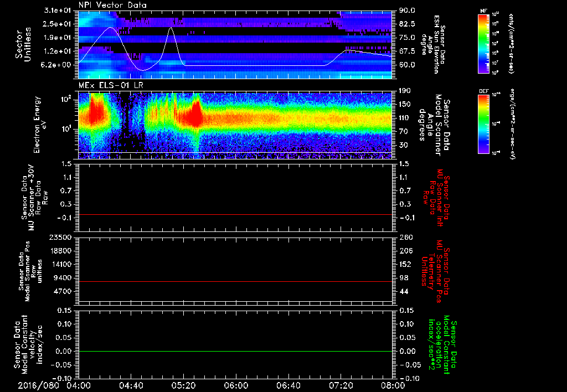The height and width of the screenshot is (392, 567).
Task: Click the "Sector Unitless" axis title
Action: coord(23,44)
